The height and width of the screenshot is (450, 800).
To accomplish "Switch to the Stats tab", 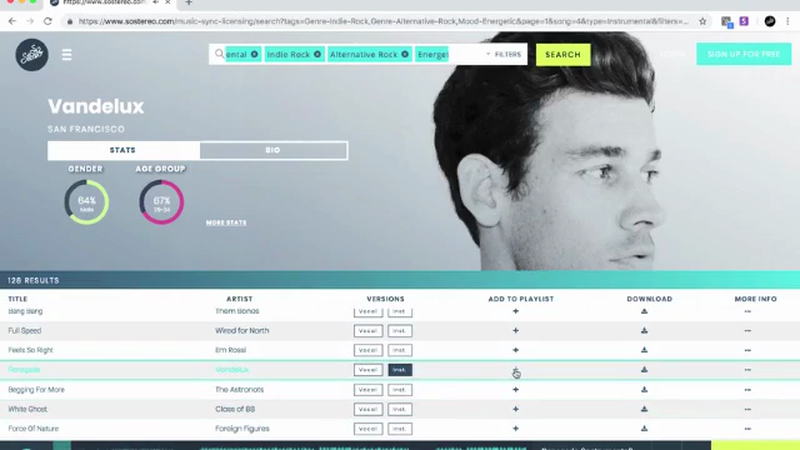I will [123, 150].
